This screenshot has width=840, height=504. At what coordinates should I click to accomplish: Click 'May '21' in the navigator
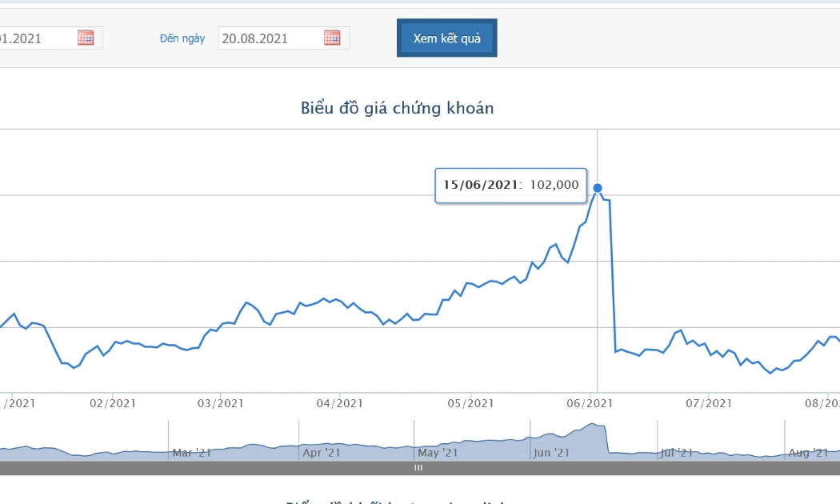pyautogui.click(x=438, y=453)
